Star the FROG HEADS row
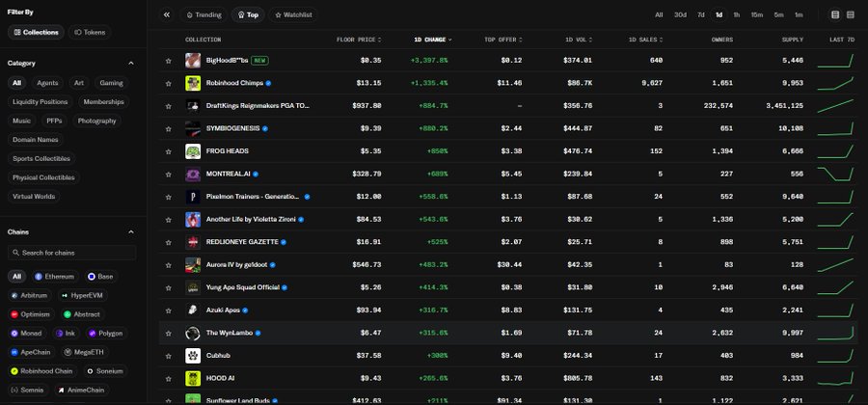 [168, 151]
